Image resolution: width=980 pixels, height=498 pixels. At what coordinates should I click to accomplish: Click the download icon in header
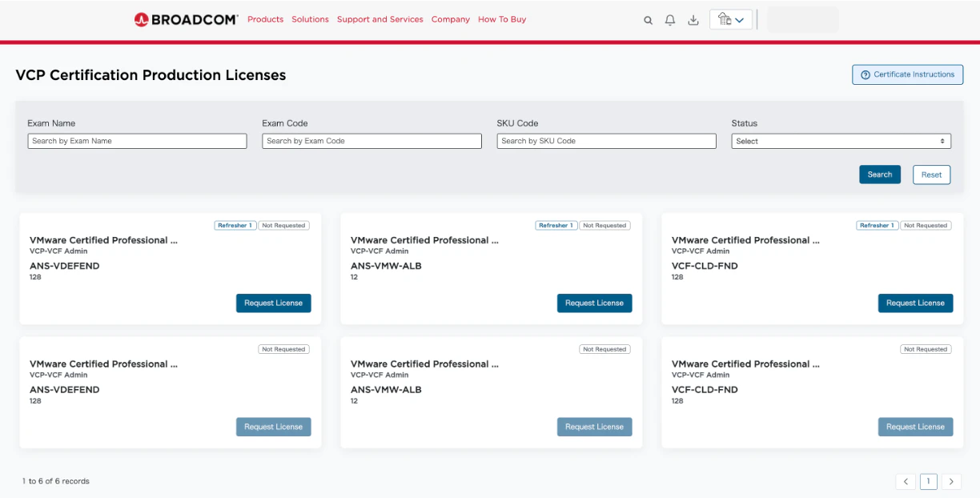[693, 20]
